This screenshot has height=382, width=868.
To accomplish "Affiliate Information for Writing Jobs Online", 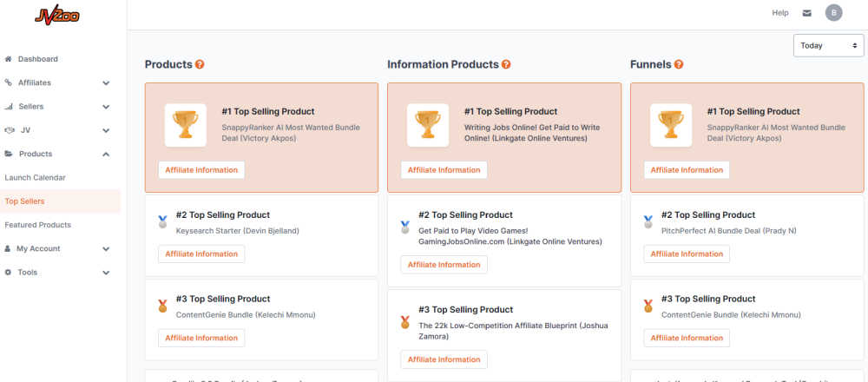I will [x=444, y=170].
